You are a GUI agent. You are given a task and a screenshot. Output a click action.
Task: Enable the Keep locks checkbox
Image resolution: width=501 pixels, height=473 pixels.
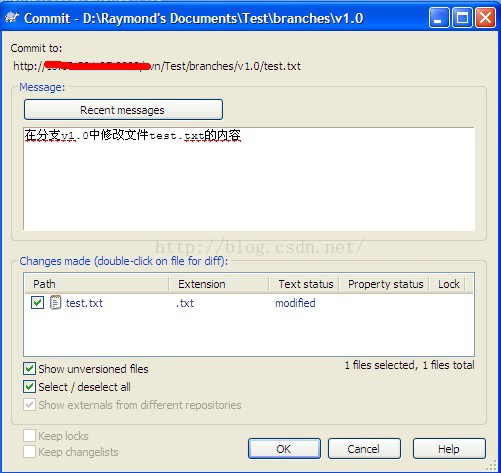pyautogui.click(x=29, y=436)
